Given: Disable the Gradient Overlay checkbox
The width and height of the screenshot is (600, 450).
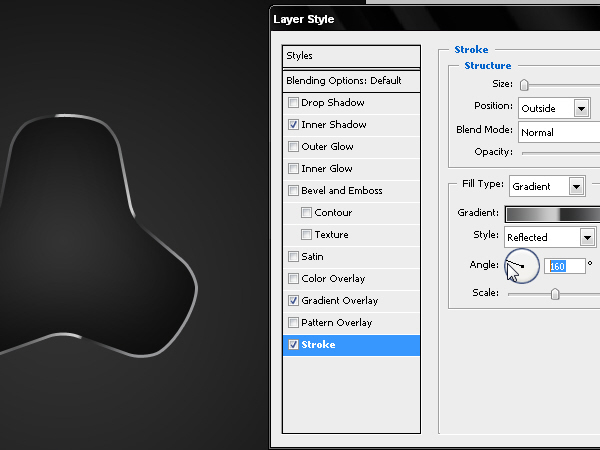Looking at the screenshot, I should [293, 301].
